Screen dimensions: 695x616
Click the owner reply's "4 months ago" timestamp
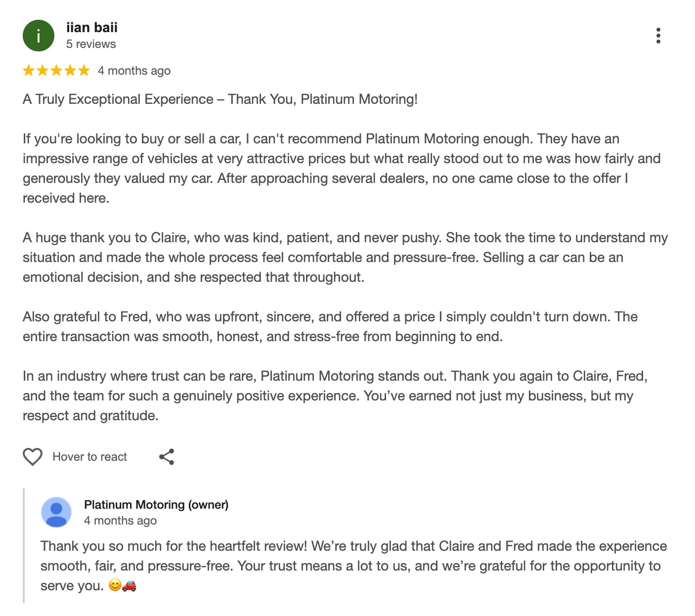120,521
